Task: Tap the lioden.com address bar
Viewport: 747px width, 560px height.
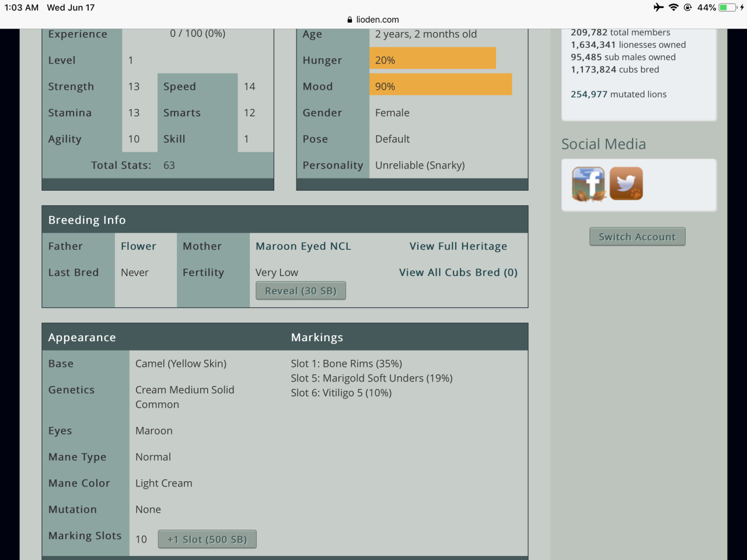Action: (373, 20)
